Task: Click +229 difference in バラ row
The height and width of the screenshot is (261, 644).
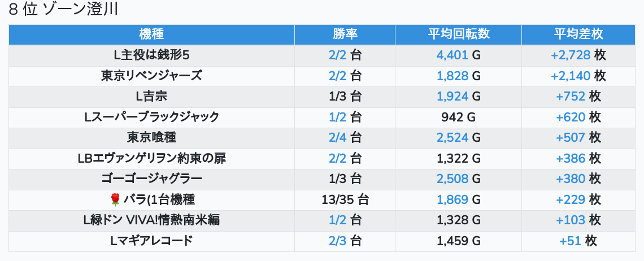Action: coord(571,199)
